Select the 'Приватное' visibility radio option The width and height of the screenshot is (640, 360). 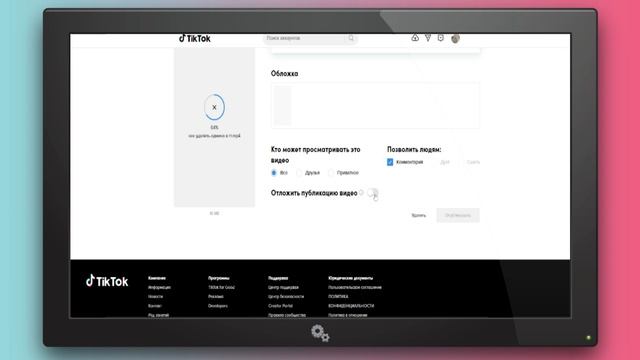[x=331, y=173]
